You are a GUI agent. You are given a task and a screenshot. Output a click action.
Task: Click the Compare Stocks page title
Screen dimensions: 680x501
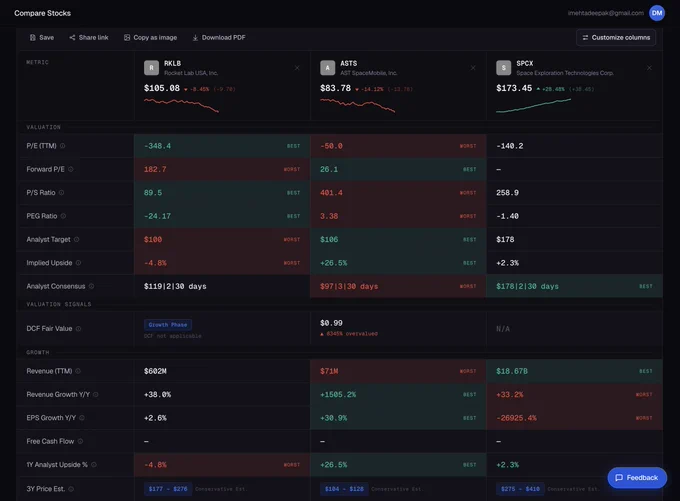[x=42, y=13]
